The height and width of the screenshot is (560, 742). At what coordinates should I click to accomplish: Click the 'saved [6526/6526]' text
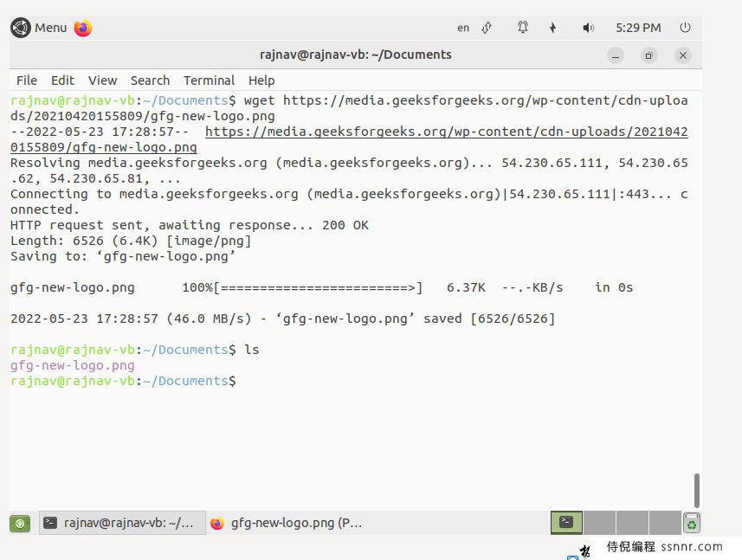point(489,319)
